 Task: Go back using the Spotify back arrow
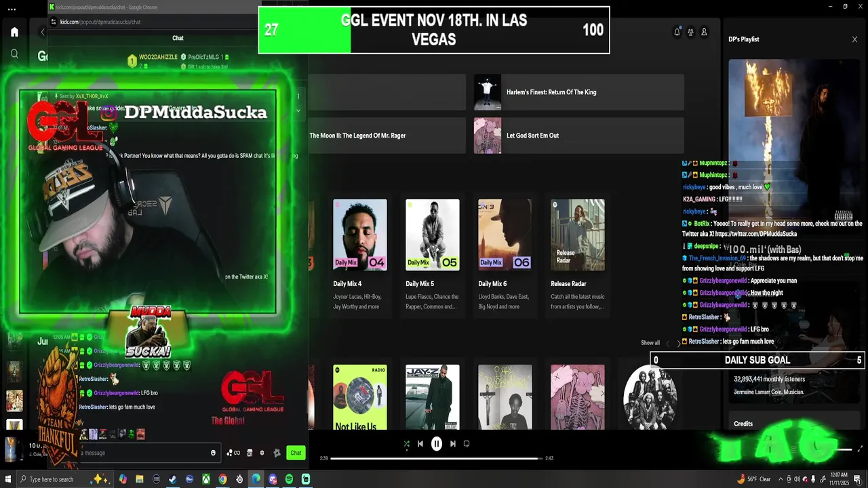(x=43, y=32)
